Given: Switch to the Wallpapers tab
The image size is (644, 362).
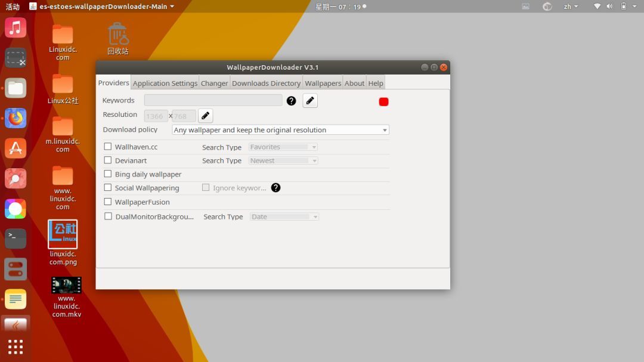Looking at the screenshot, I should click(x=323, y=83).
